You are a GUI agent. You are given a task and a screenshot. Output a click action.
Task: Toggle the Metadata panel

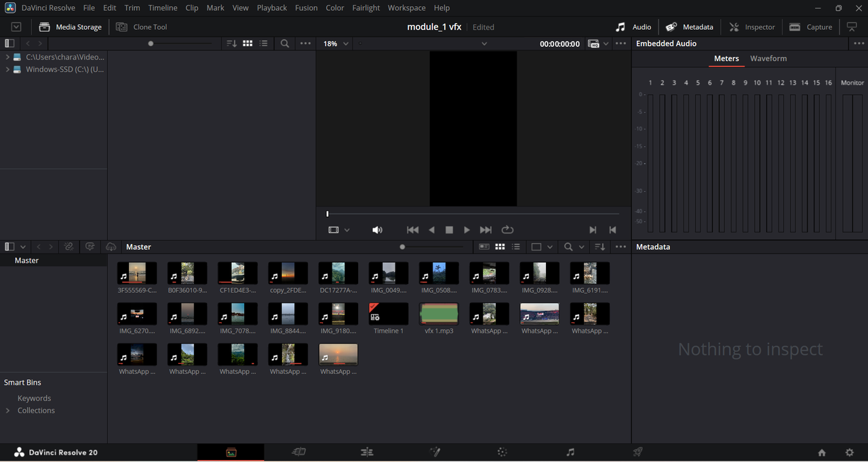click(690, 27)
